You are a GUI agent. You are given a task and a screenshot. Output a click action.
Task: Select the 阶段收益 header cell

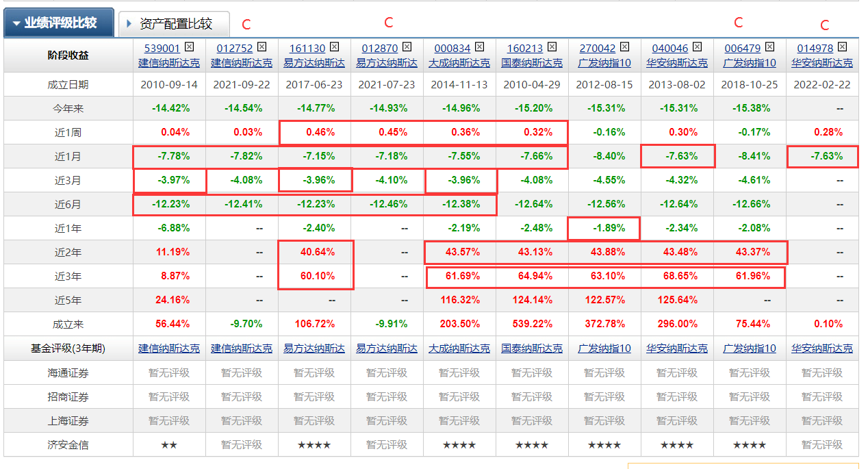point(68,55)
